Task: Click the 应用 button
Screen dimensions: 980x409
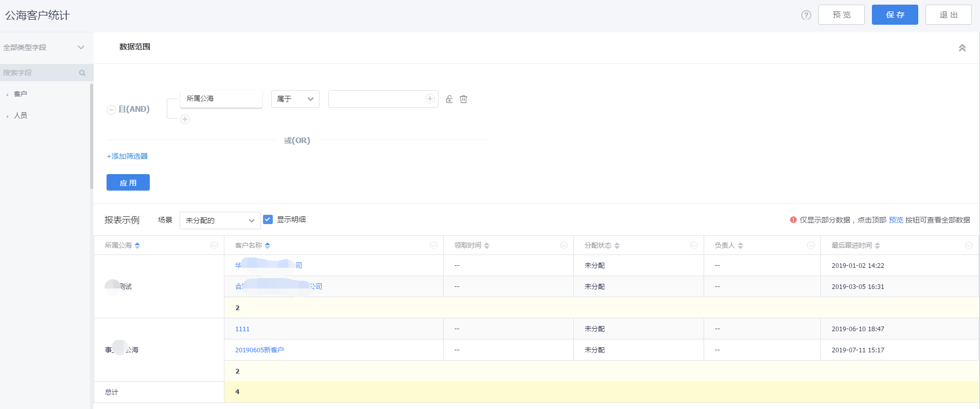Action: 128,182
